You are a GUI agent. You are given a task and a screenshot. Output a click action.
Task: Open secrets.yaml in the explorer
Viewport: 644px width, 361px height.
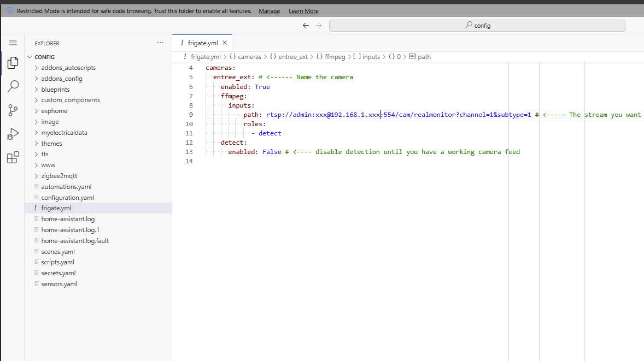pyautogui.click(x=58, y=273)
